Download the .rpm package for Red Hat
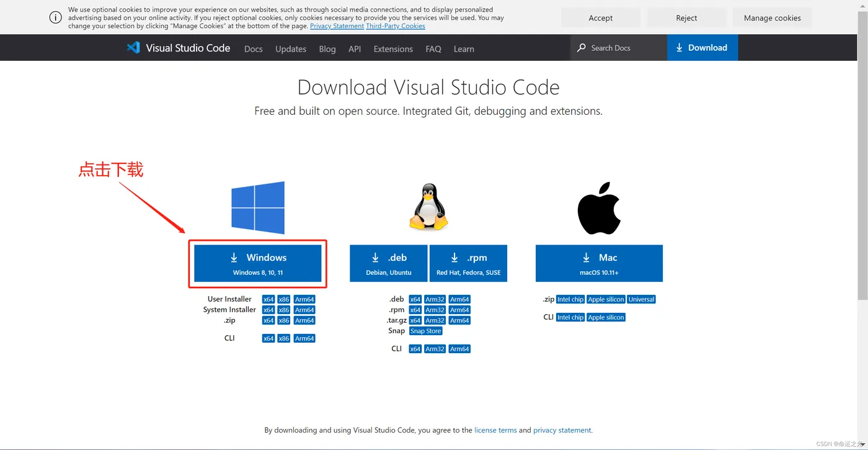The height and width of the screenshot is (450, 868). tap(468, 263)
